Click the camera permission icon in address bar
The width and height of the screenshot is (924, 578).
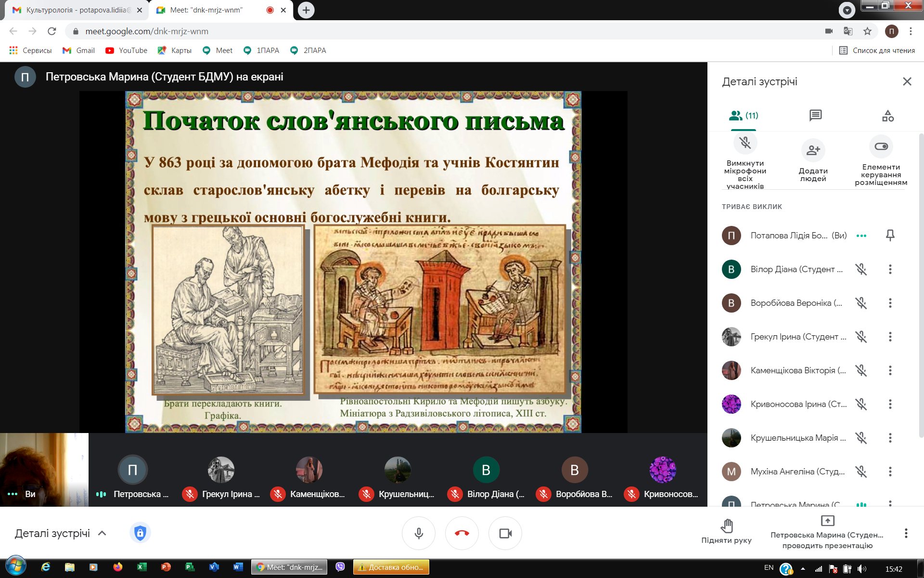click(x=829, y=31)
